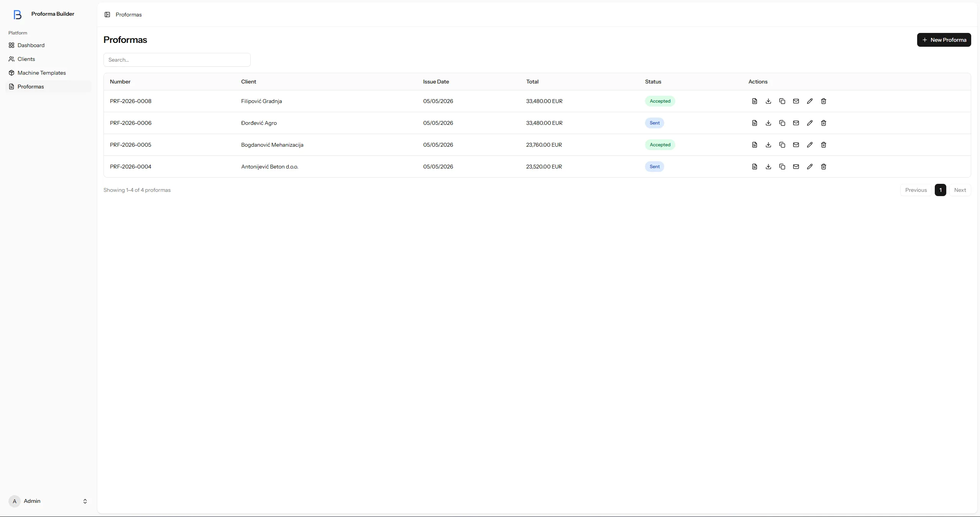Click Proformas breadcrumb in top bar
This screenshot has width=980, height=517.
[x=128, y=15]
